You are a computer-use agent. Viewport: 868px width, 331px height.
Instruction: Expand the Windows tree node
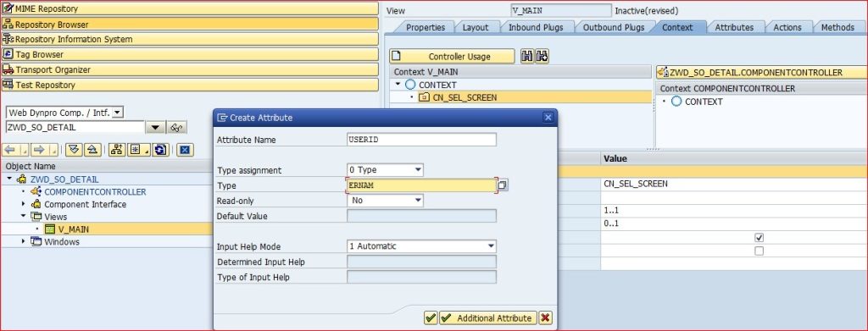click(x=23, y=241)
